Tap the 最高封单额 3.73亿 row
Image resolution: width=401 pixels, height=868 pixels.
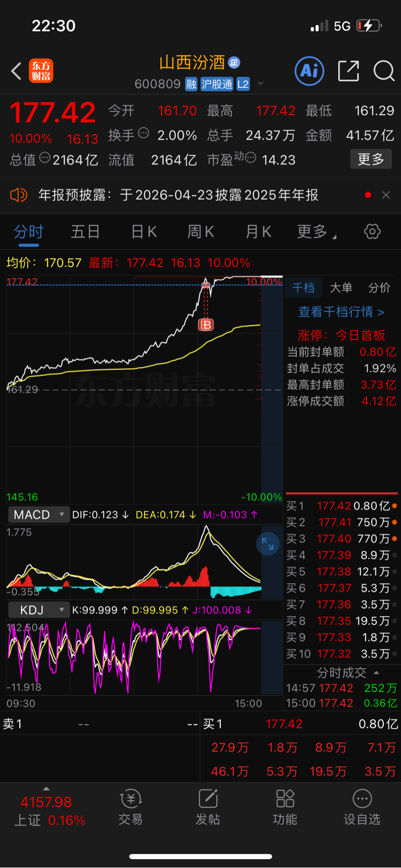pos(341,385)
